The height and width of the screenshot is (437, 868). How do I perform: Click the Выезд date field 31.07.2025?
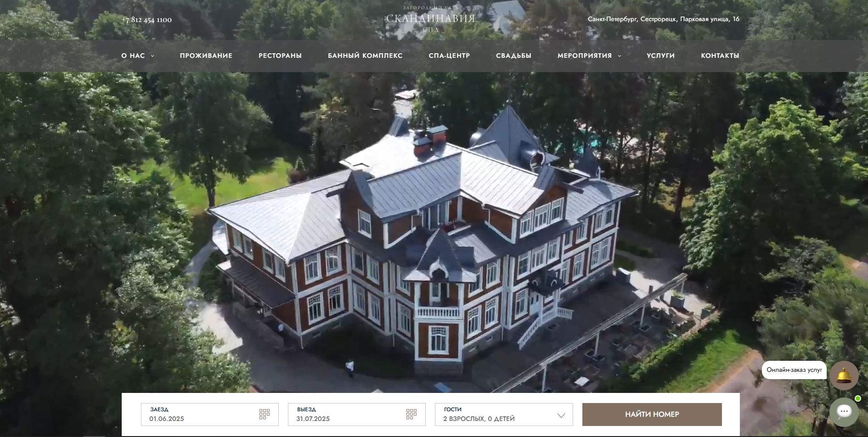(357, 415)
